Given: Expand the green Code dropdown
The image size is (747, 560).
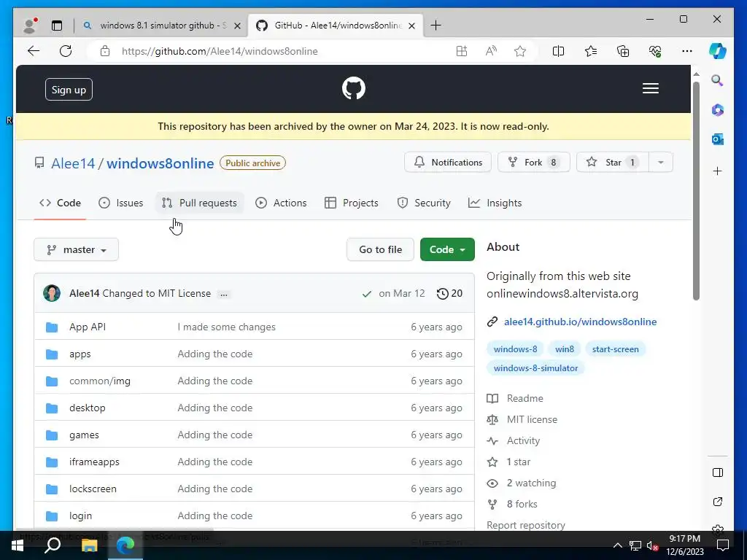Looking at the screenshot, I should (x=447, y=249).
